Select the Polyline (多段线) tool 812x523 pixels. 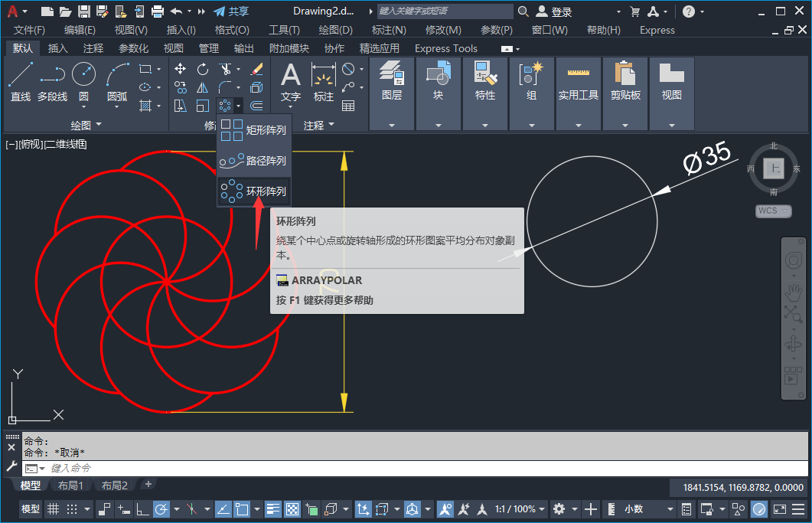(x=52, y=81)
